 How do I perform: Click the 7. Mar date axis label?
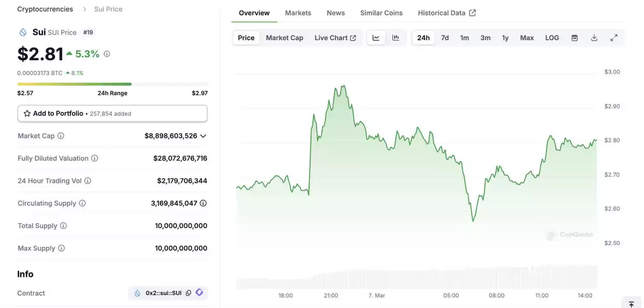click(376, 296)
